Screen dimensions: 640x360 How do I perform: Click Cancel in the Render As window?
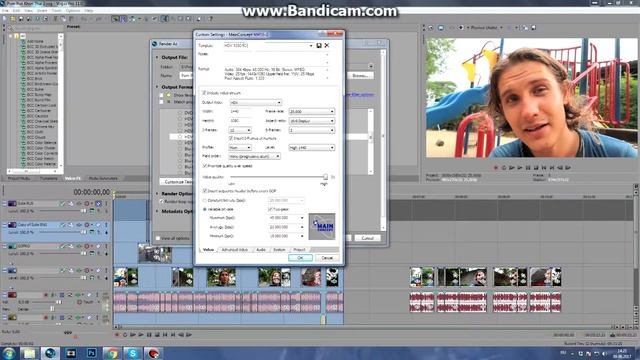(367, 238)
